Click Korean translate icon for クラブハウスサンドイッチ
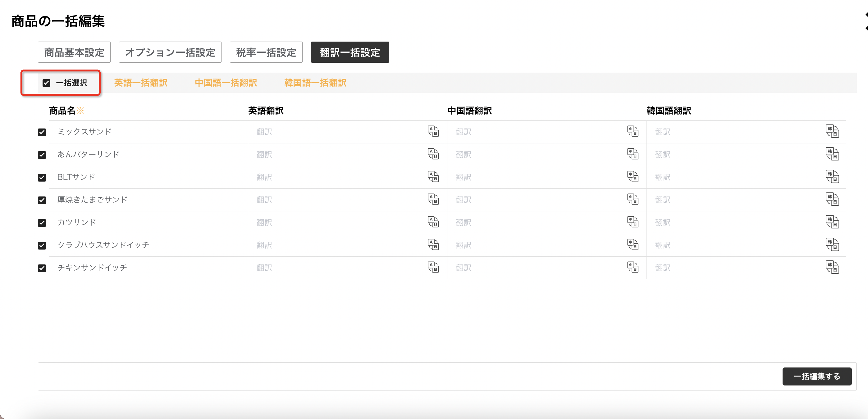The width and height of the screenshot is (868, 419). click(832, 245)
